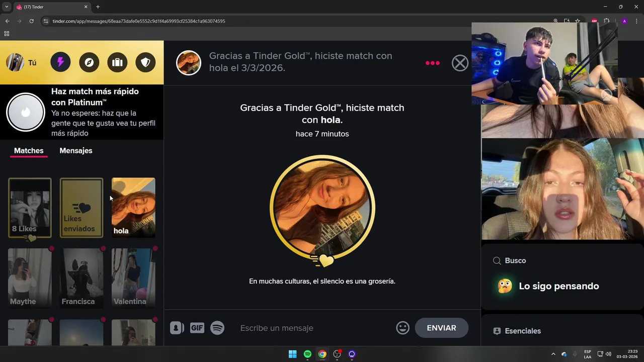
Task: Click the browser back arrow
Action: point(7,21)
